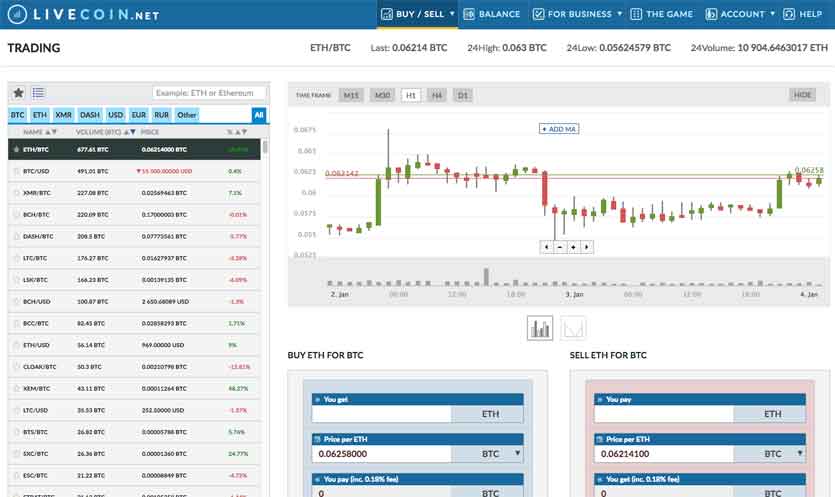The image size is (835, 497).
Task: Toggle favorite star for BTC/USD pair
Action: tap(15, 171)
